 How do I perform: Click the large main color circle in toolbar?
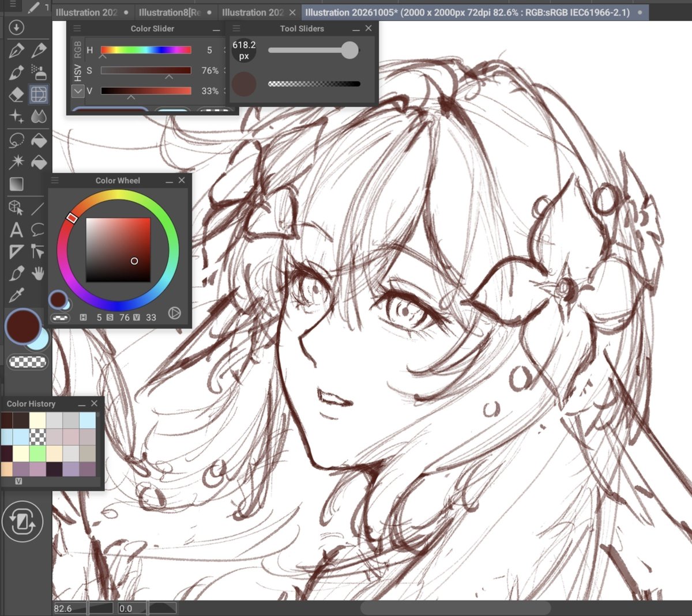23,326
